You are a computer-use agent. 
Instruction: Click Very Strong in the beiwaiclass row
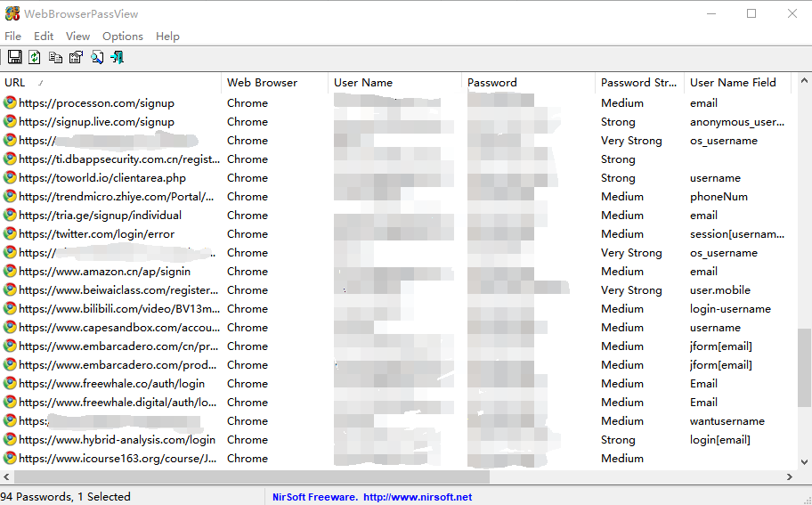(631, 290)
